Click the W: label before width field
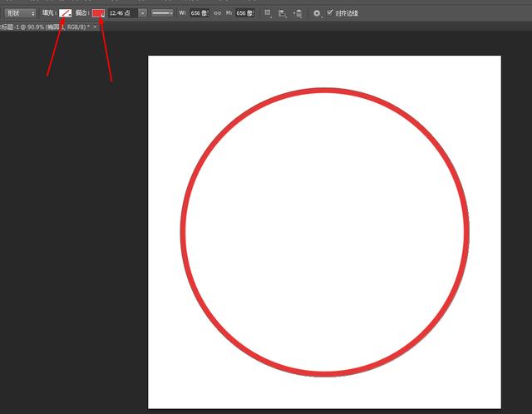Viewport: 532px width, 414px height. coord(183,13)
